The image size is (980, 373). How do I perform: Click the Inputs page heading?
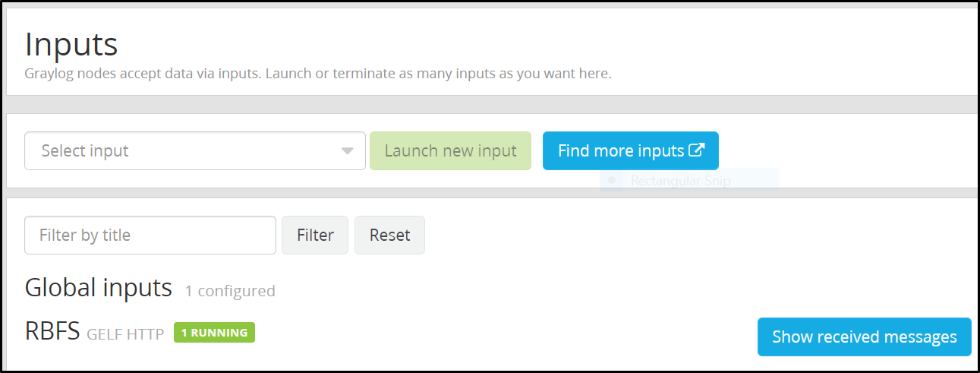(71, 44)
